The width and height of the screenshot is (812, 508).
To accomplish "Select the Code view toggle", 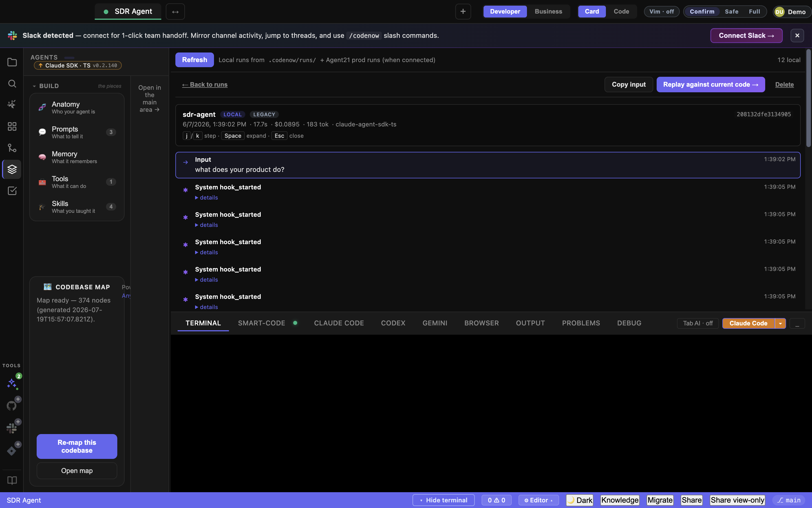I will [621, 11].
